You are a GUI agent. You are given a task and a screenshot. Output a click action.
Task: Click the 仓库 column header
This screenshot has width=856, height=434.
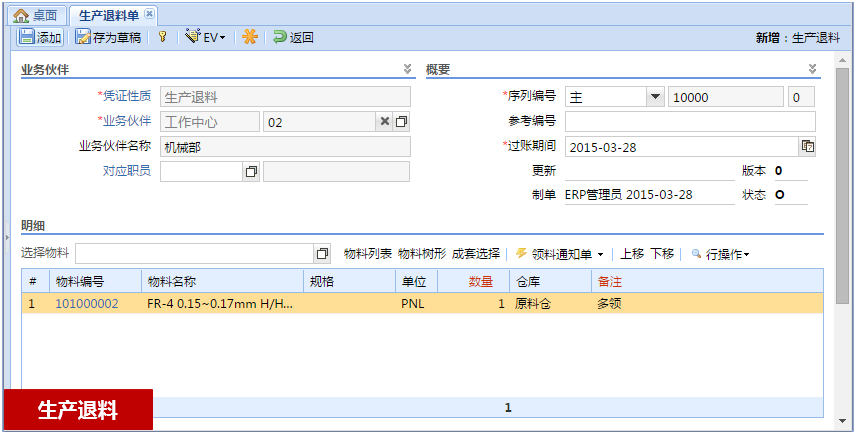550,282
